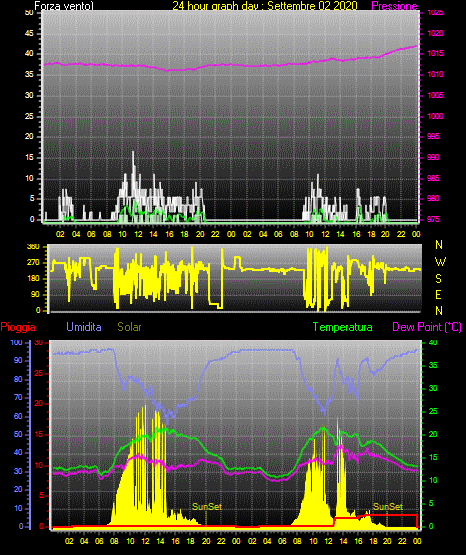Viewport: 466px width, 555px height.
Task: Click the N compass label at top
Action: tap(439, 245)
